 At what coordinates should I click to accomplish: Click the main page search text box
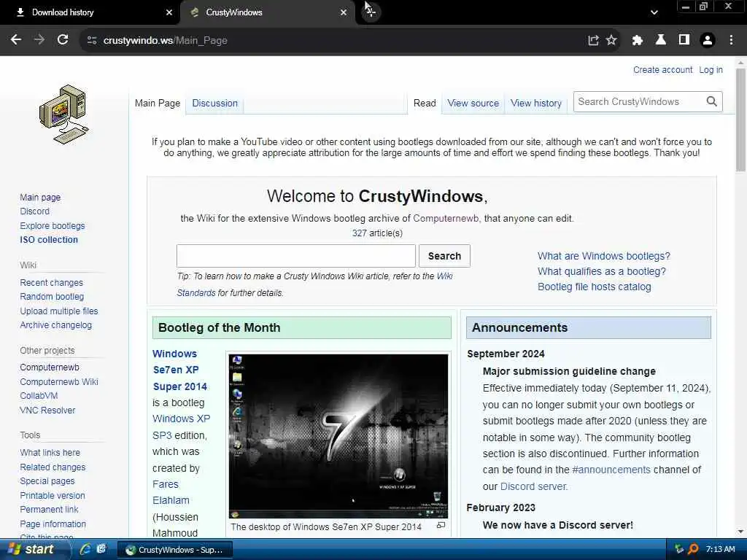[296, 256]
